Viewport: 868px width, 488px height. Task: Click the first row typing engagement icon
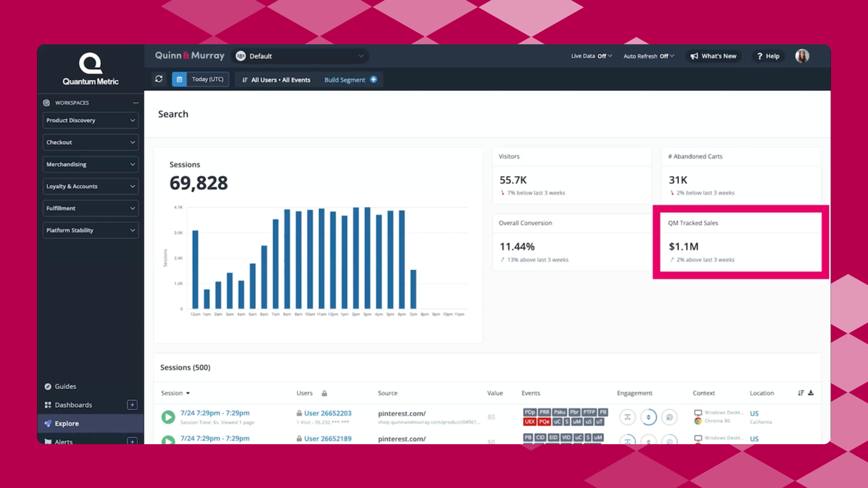(627, 417)
